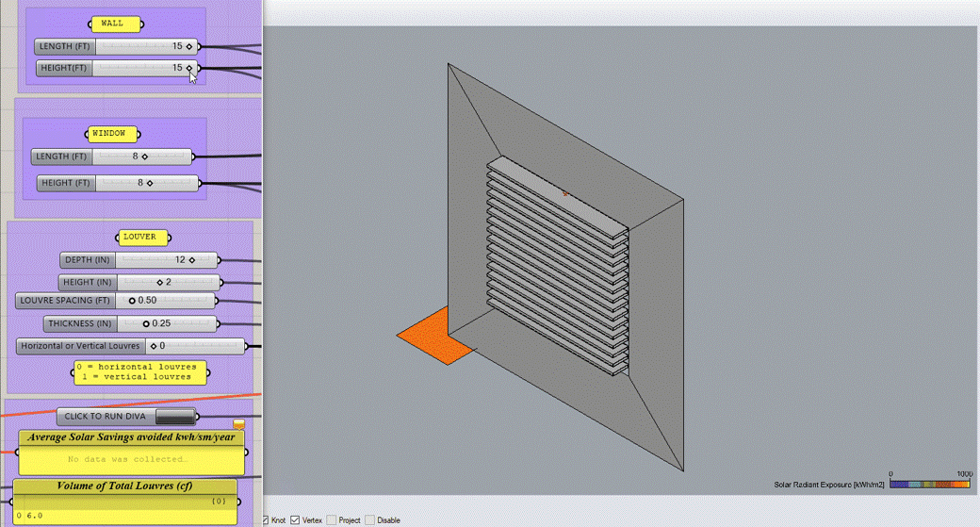Click the CLICK TO RUN DIVA output grip

tap(197, 417)
